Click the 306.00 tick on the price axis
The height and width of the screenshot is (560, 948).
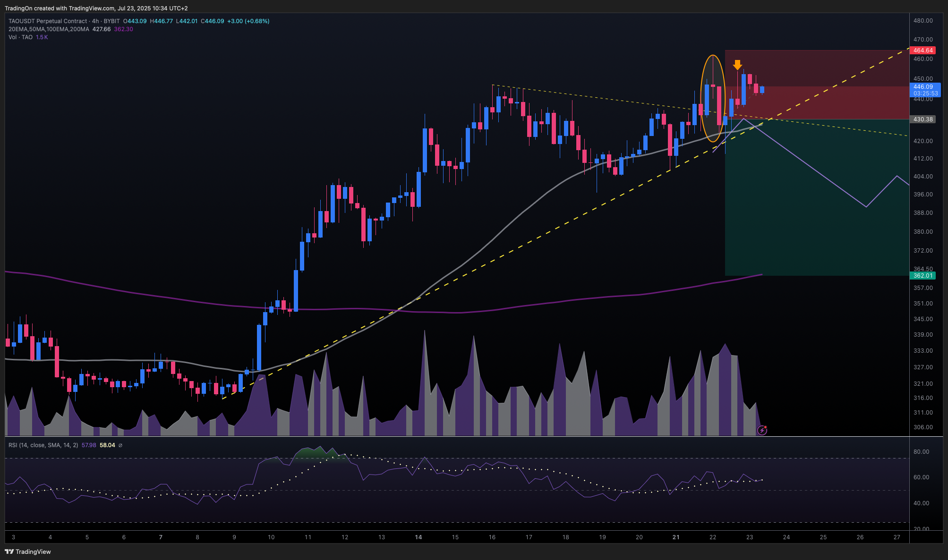tap(923, 427)
